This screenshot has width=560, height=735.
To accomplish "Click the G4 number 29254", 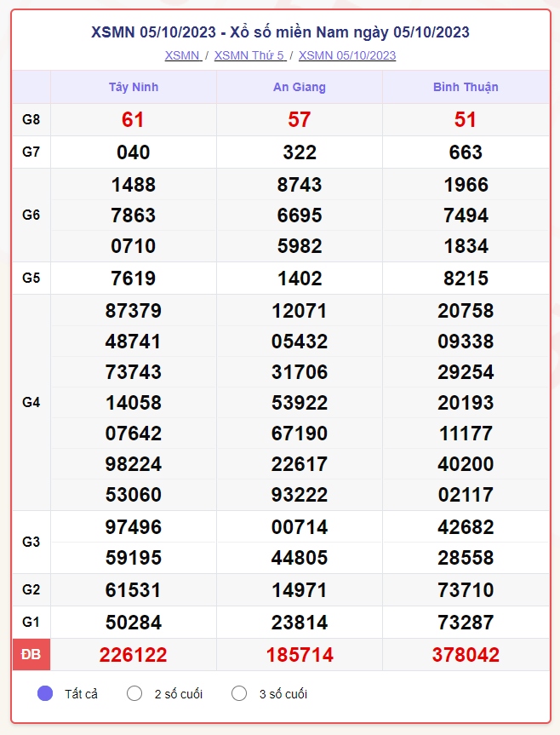I will click(466, 372).
